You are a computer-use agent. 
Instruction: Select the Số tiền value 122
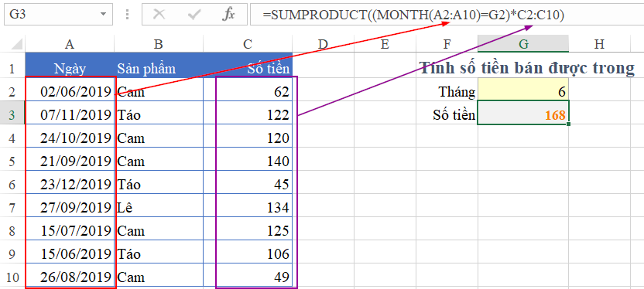click(248, 115)
